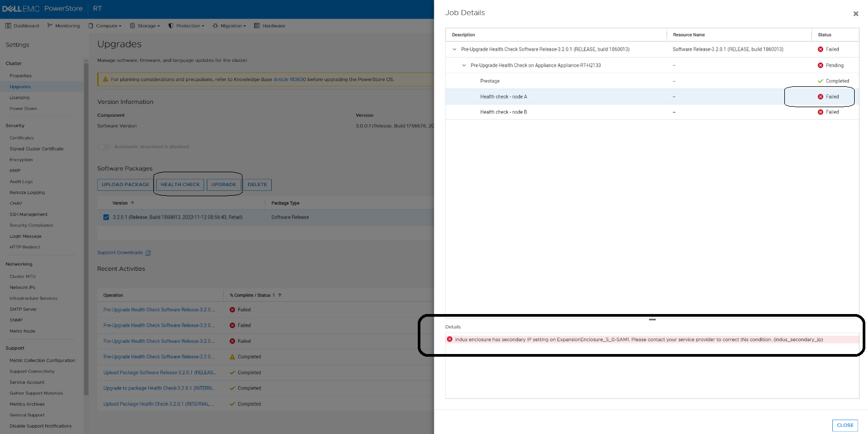Toggle the Automatic download switch
The image size is (868, 434).
coord(104,147)
